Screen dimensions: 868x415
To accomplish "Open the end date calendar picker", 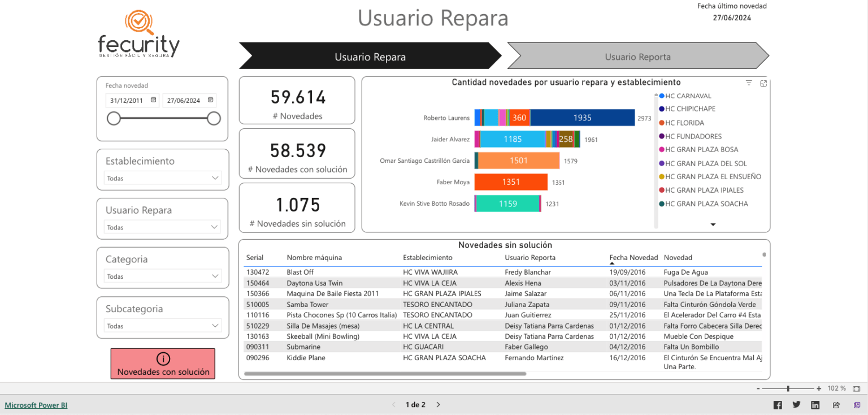I will [x=210, y=100].
